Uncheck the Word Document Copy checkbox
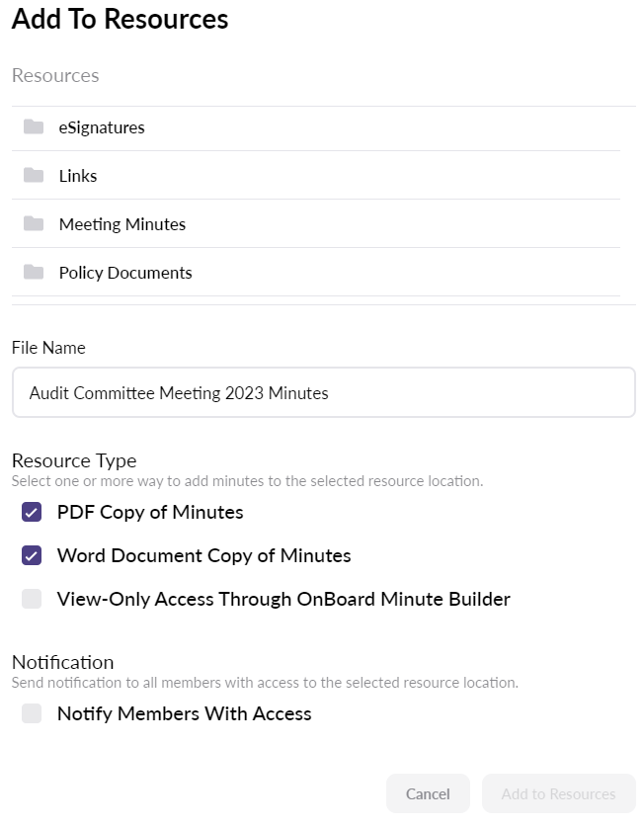The image size is (644, 828). click(32, 555)
